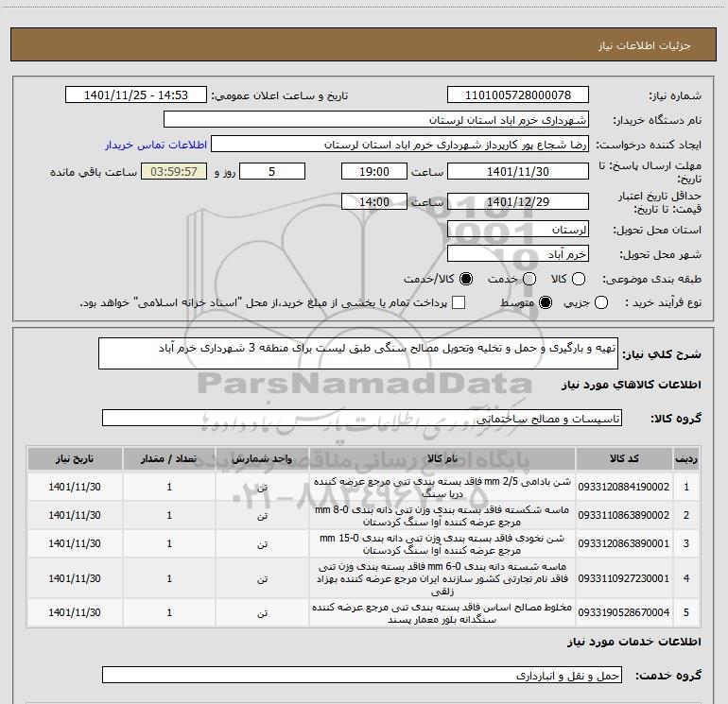Image resolution: width=728 pixels, height=704 pixels.
Task: Click the remaining days field showing 5
Action: pyautogui.click(x=272, y=172)
